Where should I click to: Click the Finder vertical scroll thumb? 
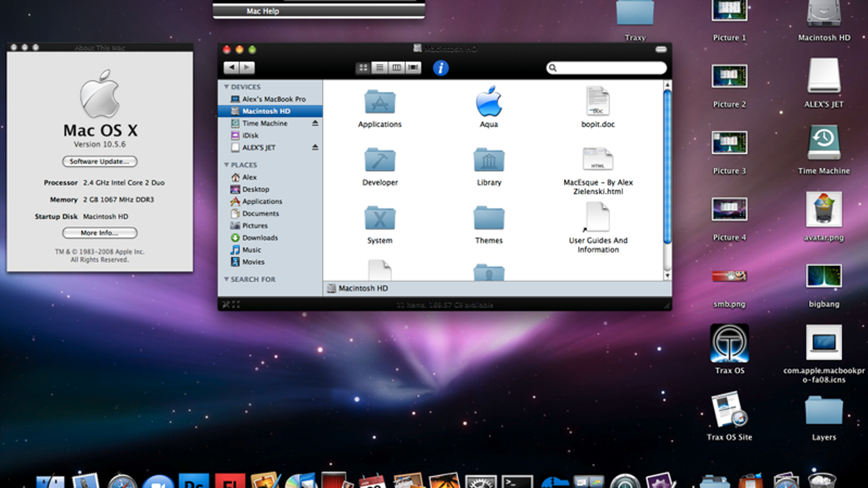click(x=667, y=167)
